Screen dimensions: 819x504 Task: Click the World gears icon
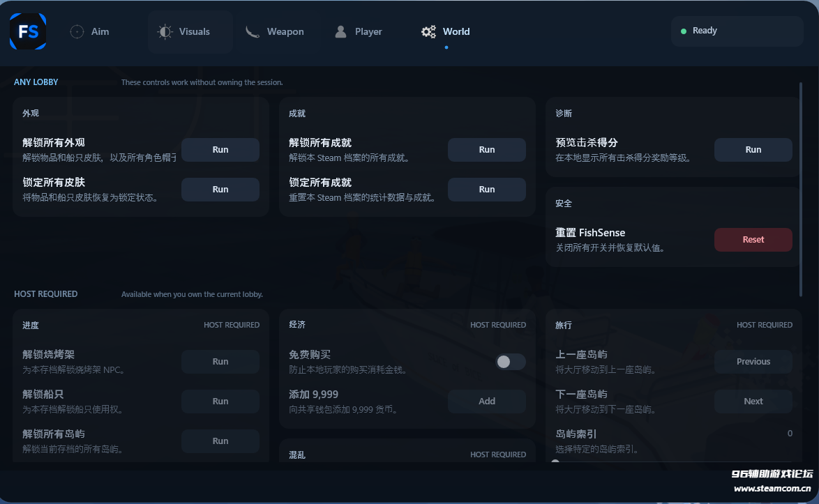(x=428, y=32)
